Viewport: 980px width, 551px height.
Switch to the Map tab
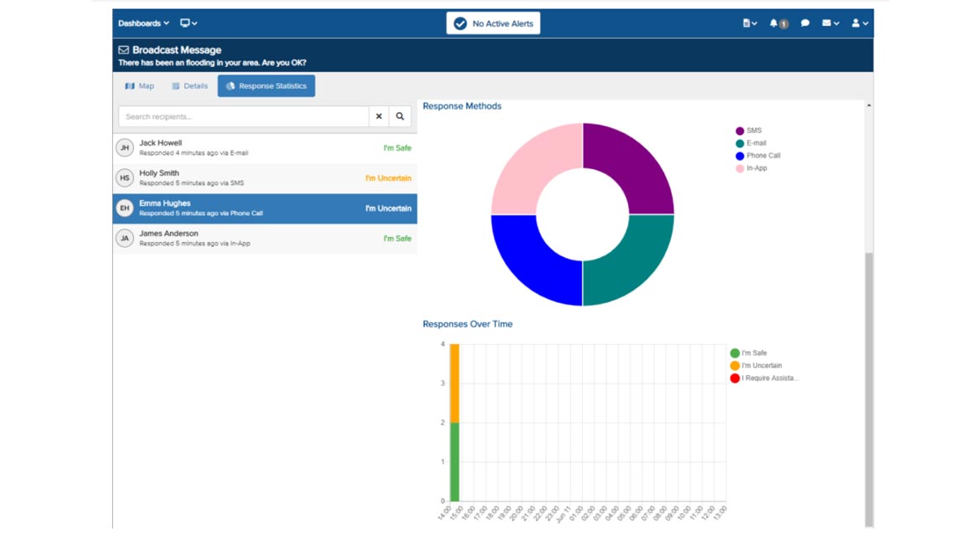click(140, 86)
